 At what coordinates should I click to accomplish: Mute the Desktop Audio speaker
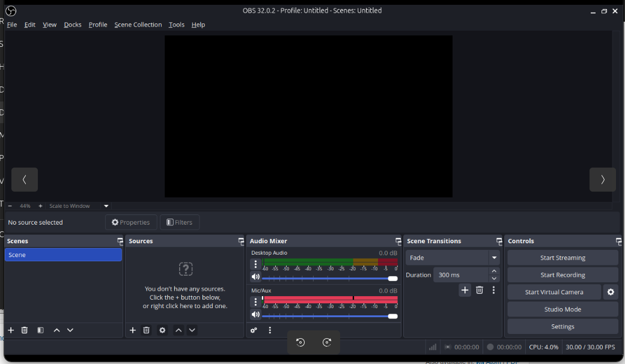(255, 278)
